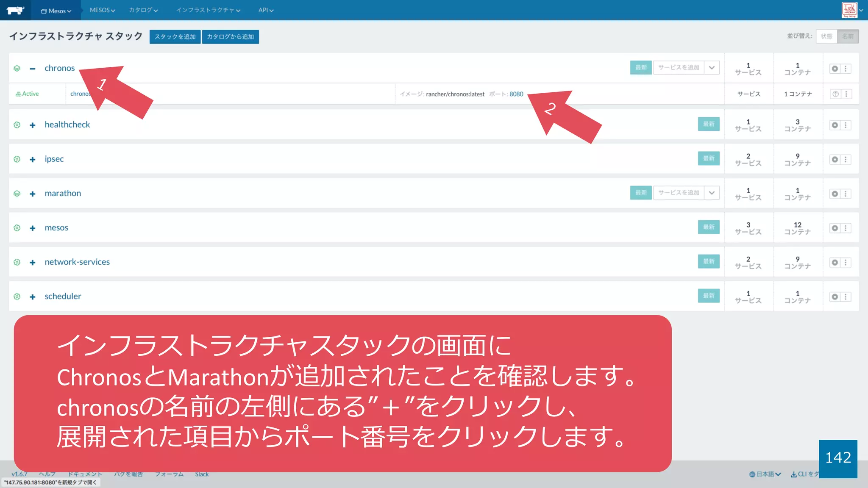Viewport: 868px width, 488px height.
Task: Click the 最新 badge for chronos
Action: pyautogui.click(x=641, y=68)
